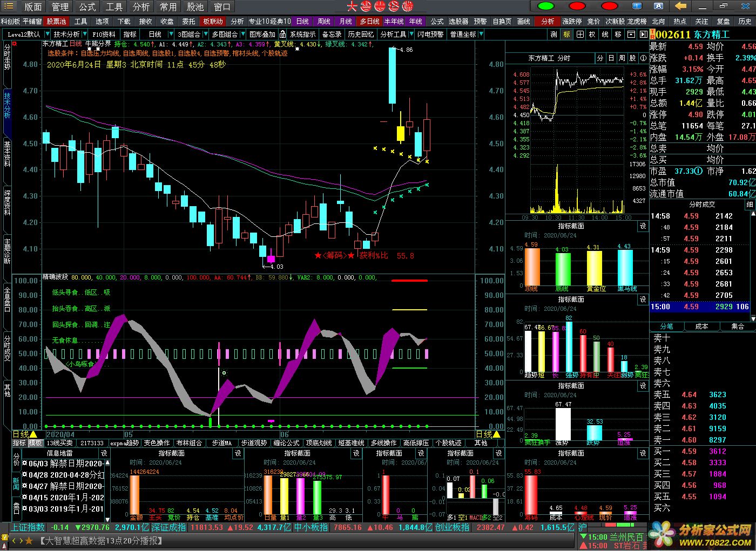The image size is (756, 551).
Task: Click the 历史回忆 button
Action: point(361,34)
